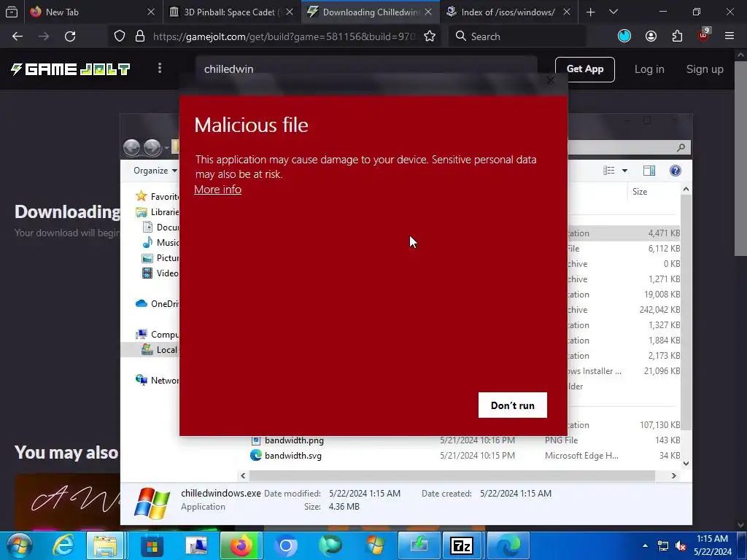Image resolution: width=747 pixels, height=560 pixels.
Task: Open Firefox from the taskbar
Action: (x=241, y=545)
